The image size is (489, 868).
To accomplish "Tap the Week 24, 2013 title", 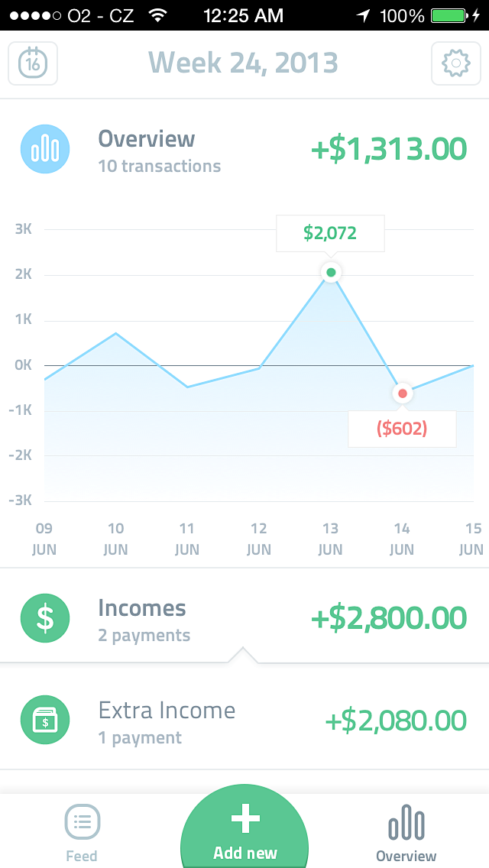I will [x=243, y=63].
